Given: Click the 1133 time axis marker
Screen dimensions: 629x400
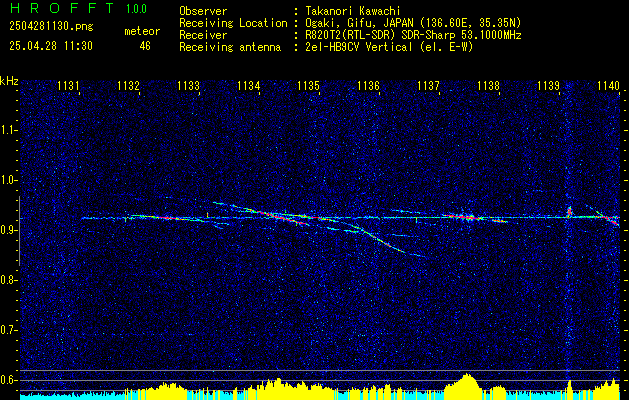Looking at the screenshot, I should pos(189,86).
